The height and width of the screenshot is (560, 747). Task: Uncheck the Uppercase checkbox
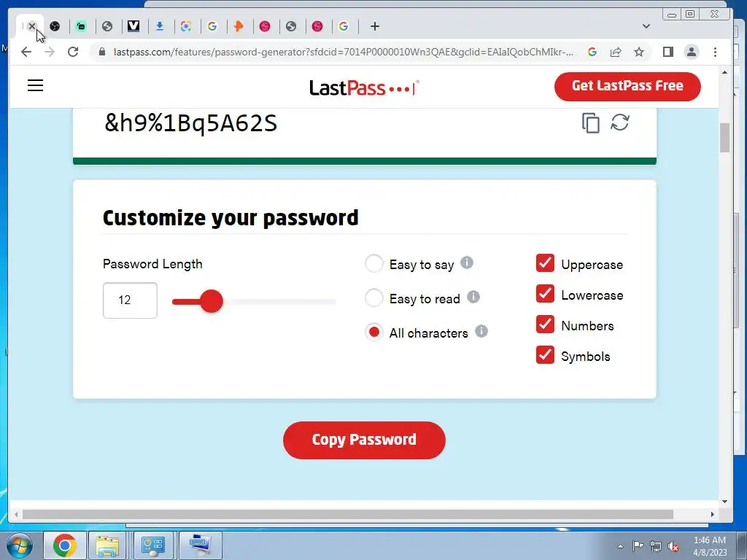(545, 262)
